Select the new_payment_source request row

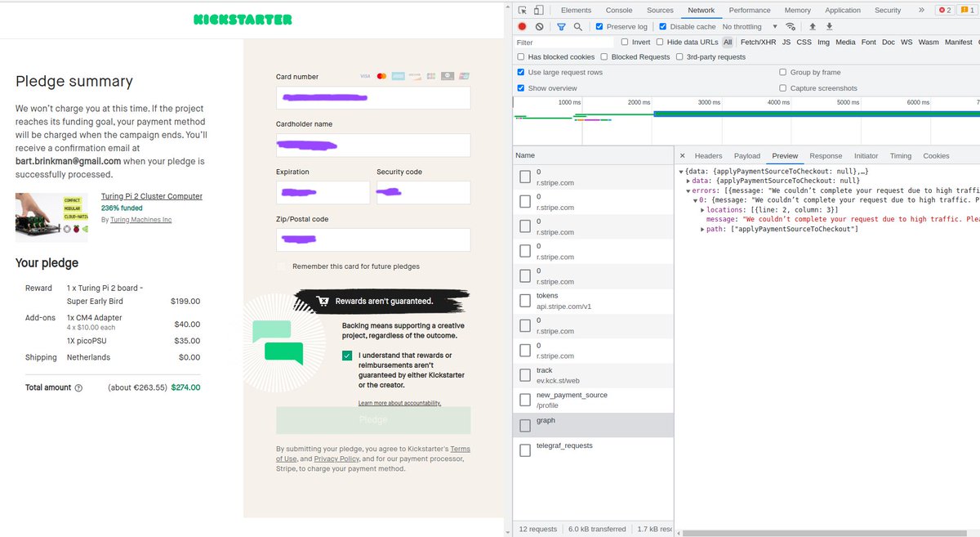594,400
